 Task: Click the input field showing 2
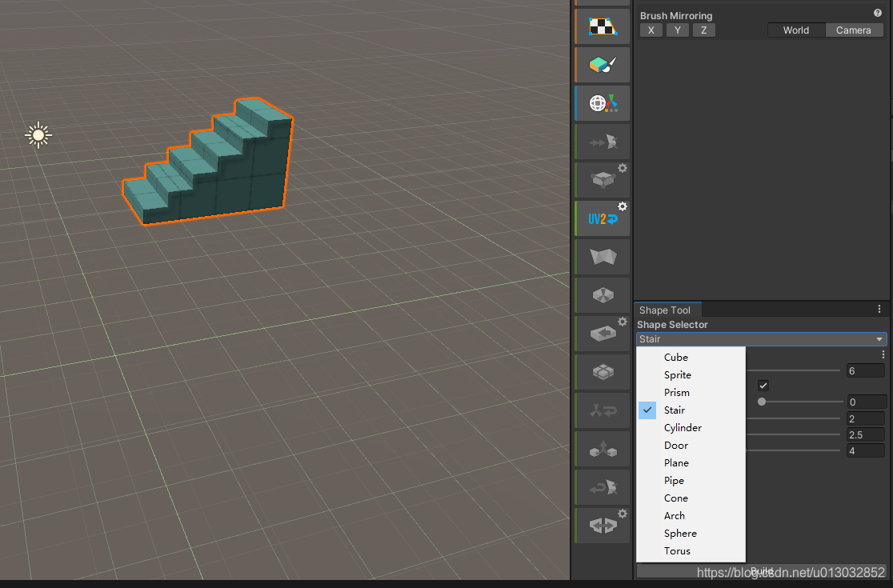click(x=866, y=418)
